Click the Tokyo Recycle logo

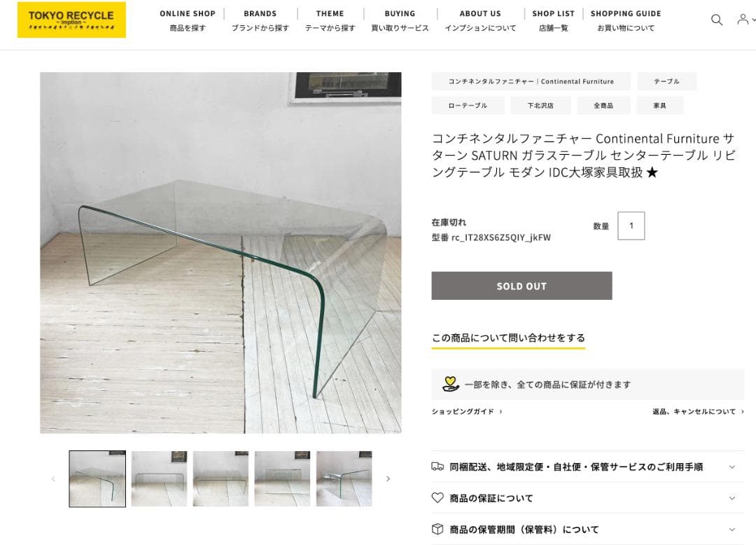coord(71,20)
